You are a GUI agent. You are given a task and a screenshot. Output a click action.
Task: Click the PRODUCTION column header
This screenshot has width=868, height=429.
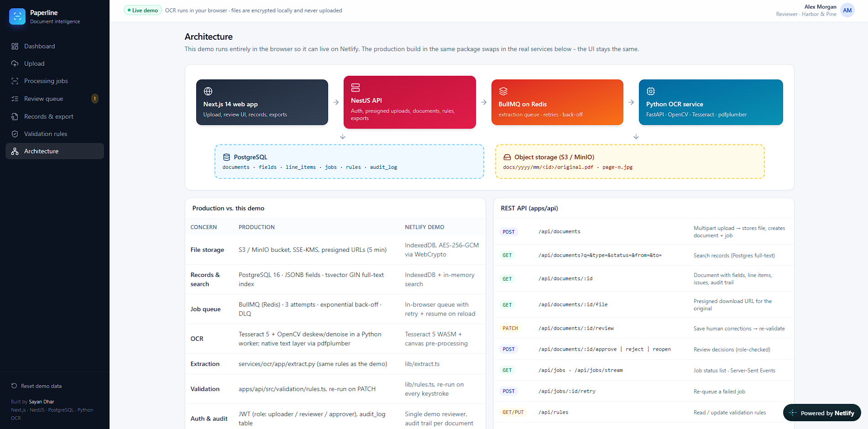tap(256, 227)
